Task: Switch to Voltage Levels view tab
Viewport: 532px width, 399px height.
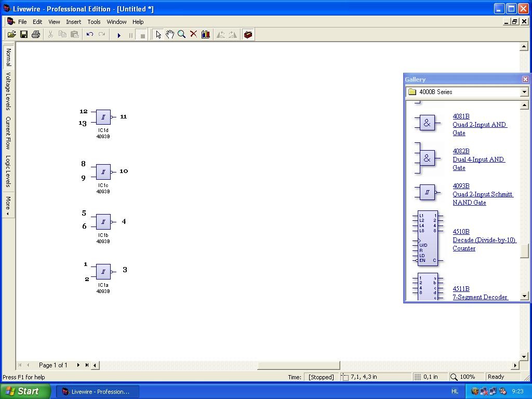Action: point(8,91)
